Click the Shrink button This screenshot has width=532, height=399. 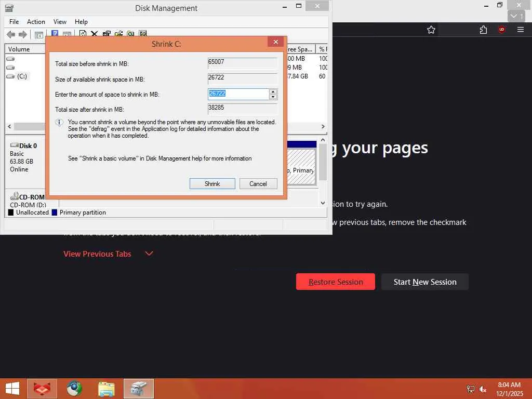point(212,183)
